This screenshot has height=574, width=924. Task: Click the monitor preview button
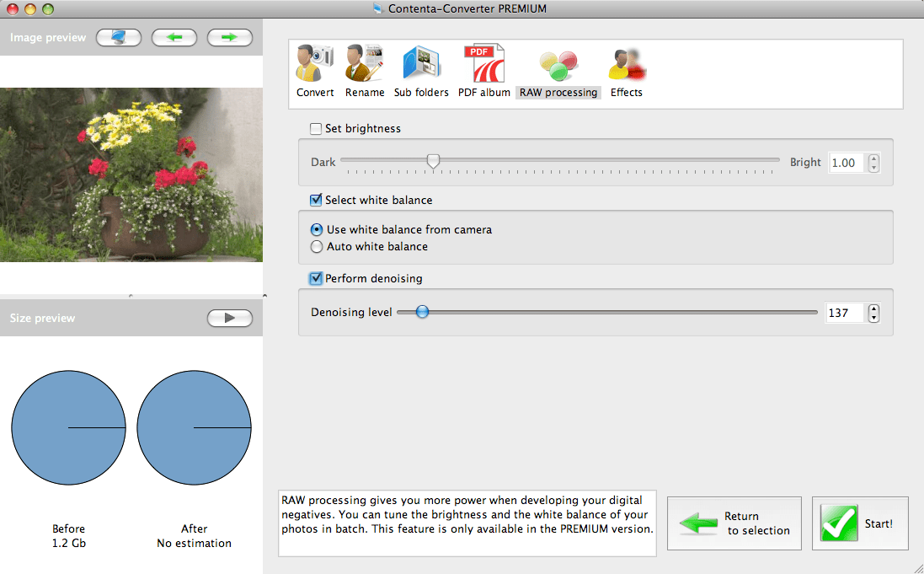click(x=119, y=37)
